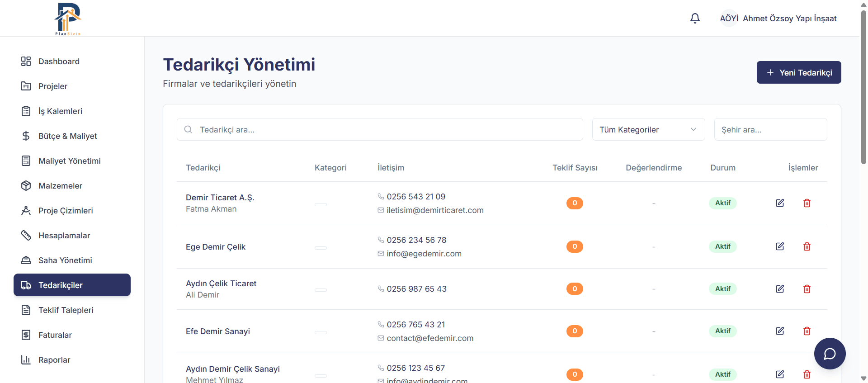The width and height of the screenshot is (868, 383).
Task: Delete Aydın Çelik Ticaret supplier
Action: pyautogui.click(x=807, y=289)
